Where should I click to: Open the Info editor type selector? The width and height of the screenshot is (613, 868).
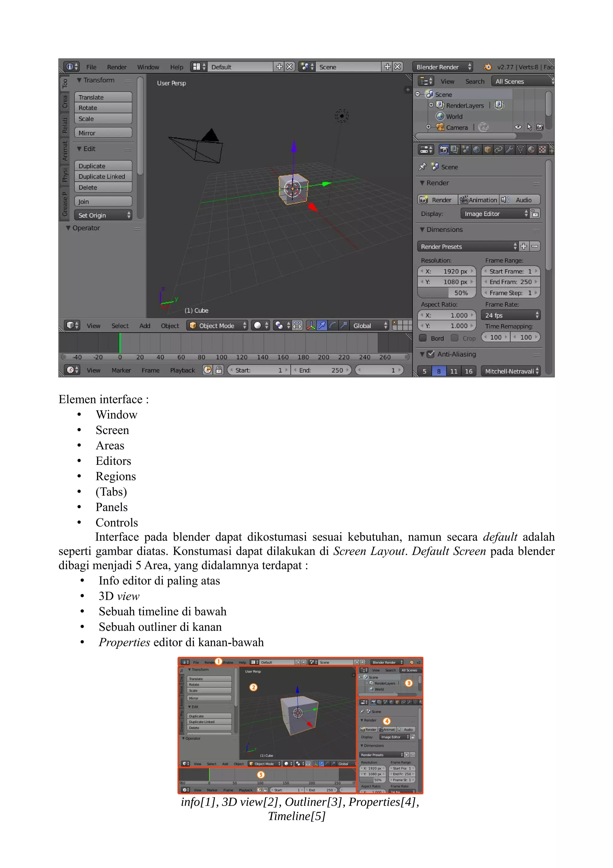coord(71,66)
